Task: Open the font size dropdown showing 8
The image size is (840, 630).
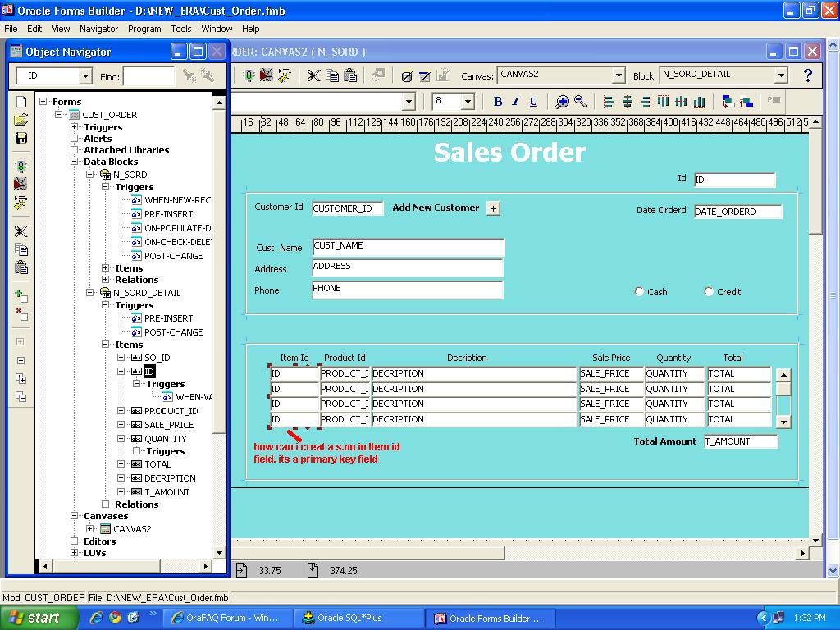Action: click(468, 102)
